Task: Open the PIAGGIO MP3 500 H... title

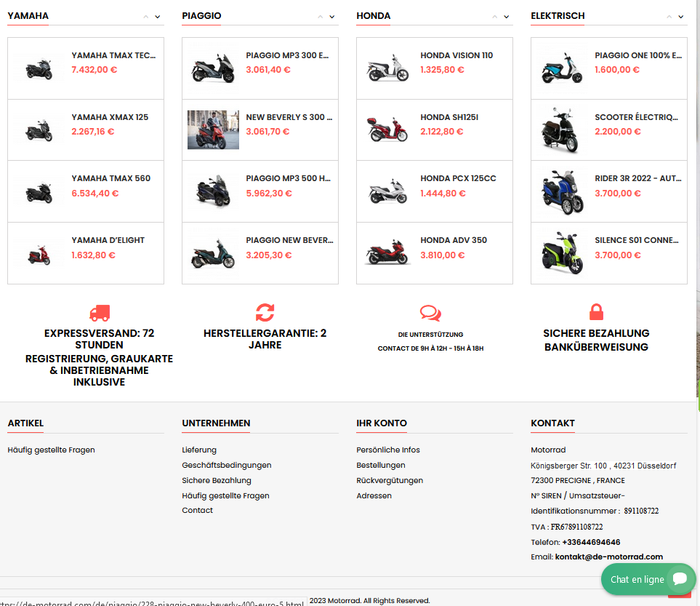Action: pyautogui.click(x=288, y=178)
